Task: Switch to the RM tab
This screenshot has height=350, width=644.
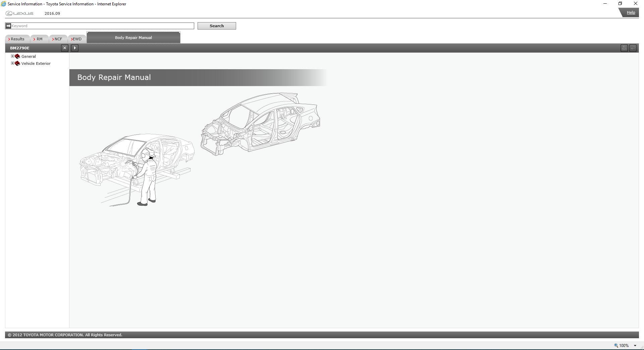Action: click(x=39, y=39)
